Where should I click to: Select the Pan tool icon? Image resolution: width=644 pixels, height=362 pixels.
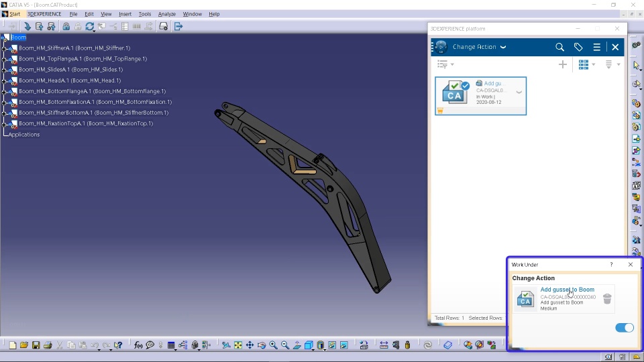coord(250,345)
